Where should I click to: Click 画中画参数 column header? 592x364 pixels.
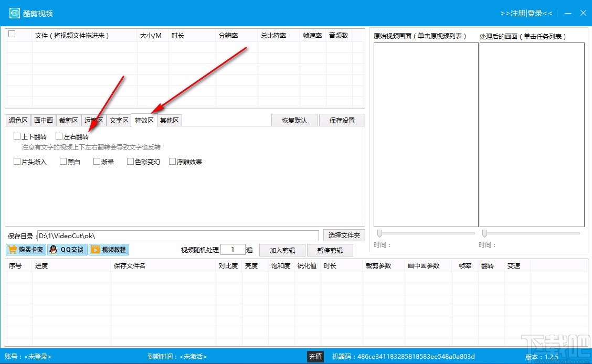(428, 265)
